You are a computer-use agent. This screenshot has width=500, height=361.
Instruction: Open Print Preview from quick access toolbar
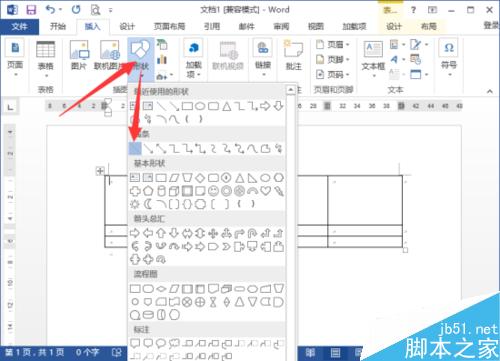point(95,10)
